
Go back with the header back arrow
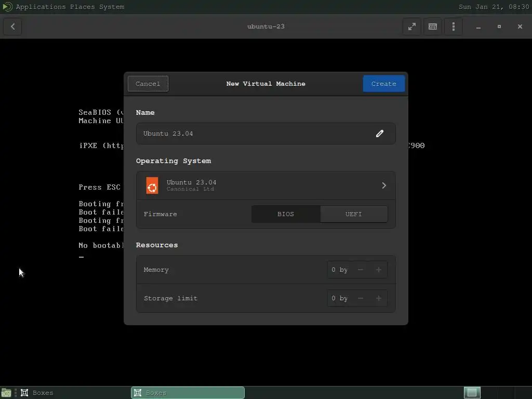pos(12,26)
